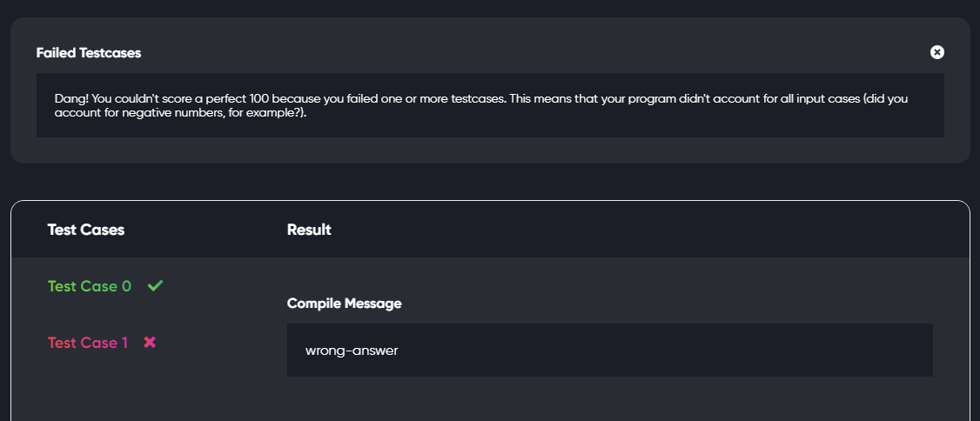Dismiss the Failed Testcases notice with X icon

pyautogui.click(x=936, y=52)
